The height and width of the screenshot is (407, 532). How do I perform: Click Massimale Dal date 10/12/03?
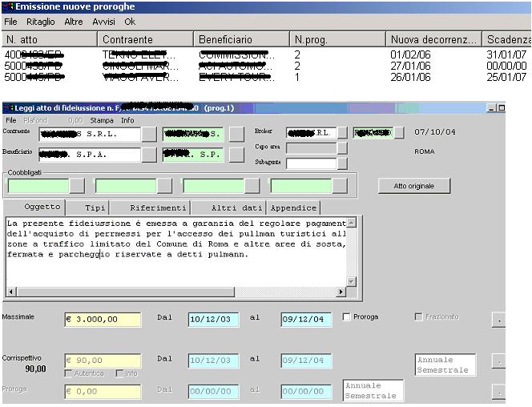tap(213, 320)
